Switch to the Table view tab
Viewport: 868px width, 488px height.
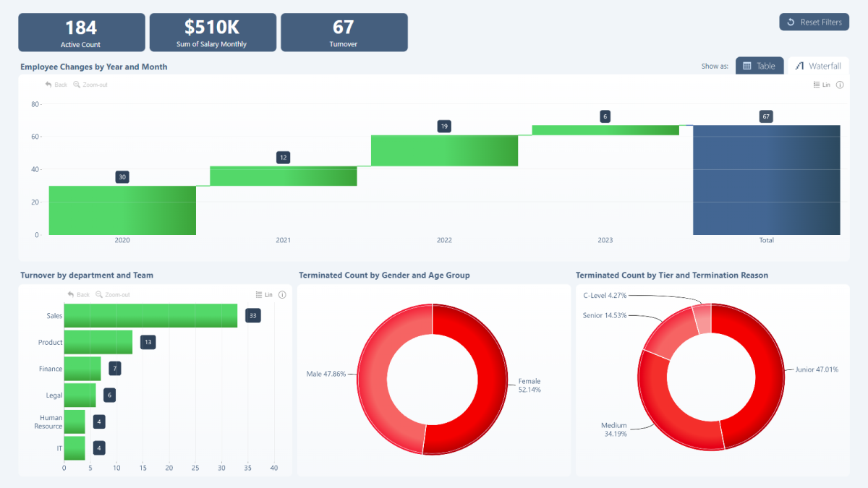[759, 66]
